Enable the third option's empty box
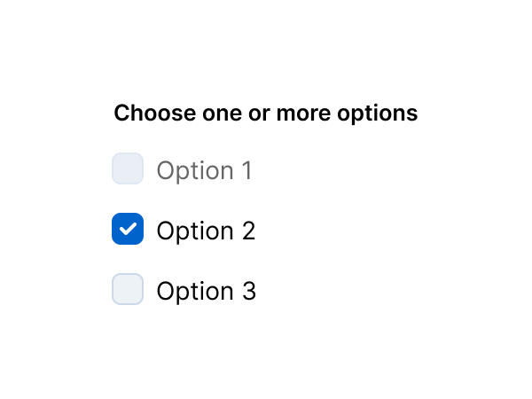The width and height of the screenshot is (532, 399). pos(128,289)
